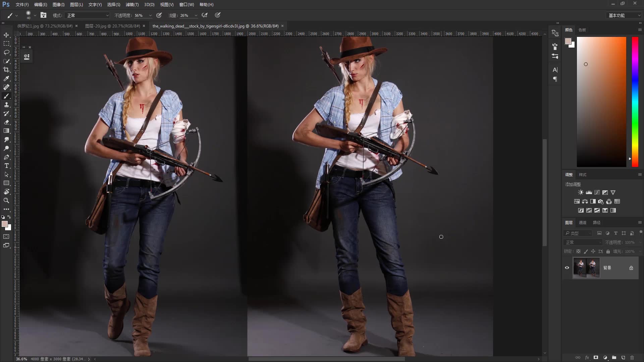Select the Dodge tool
The image size is (644, 362).
(6, 148)
